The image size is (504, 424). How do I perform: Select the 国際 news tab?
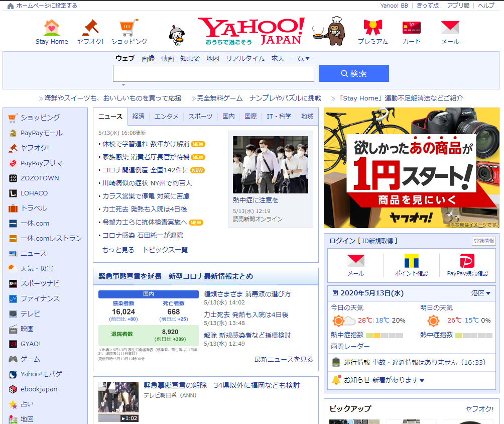pyautogui.click(x=250, y=117)
